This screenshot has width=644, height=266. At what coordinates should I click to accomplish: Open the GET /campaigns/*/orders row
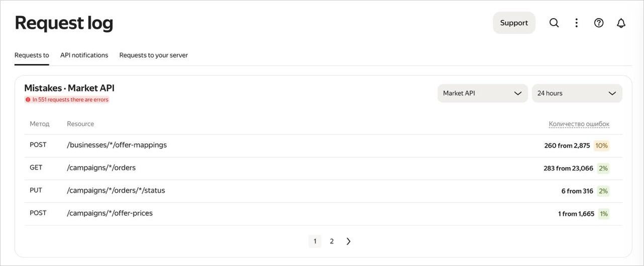[x=324, y=168]
